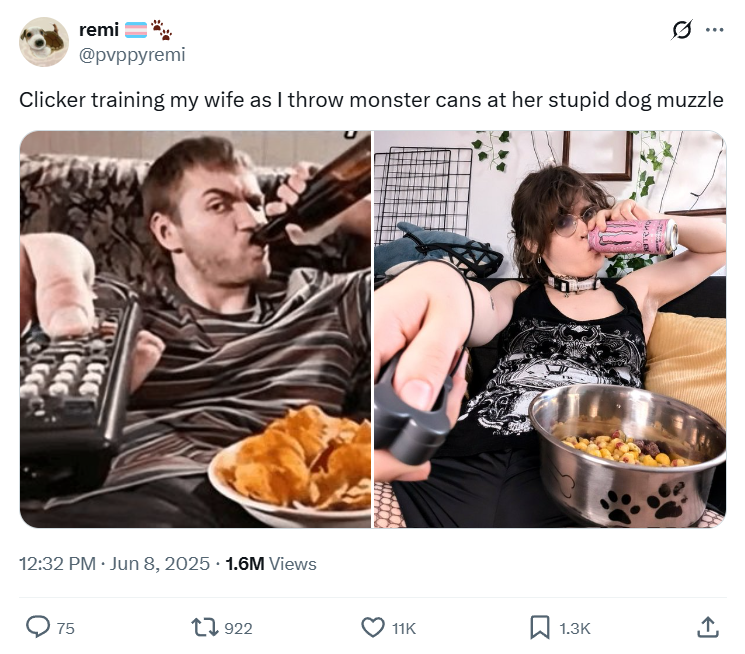The height and width of the screenshot is (654, 745).
Task: Click the 12:32 PM Jun 8, 2025 timestamp
Action: pos(114,564)
